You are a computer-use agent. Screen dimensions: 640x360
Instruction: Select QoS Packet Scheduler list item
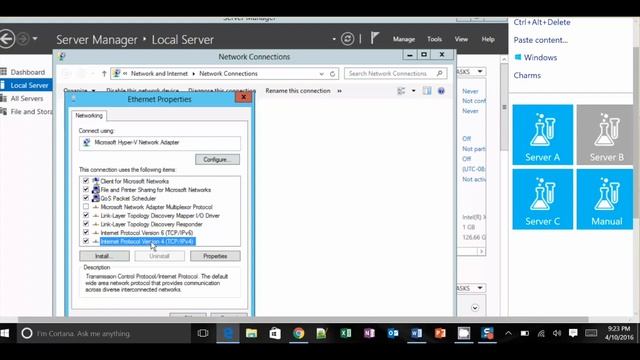click(x=128, y=198)
